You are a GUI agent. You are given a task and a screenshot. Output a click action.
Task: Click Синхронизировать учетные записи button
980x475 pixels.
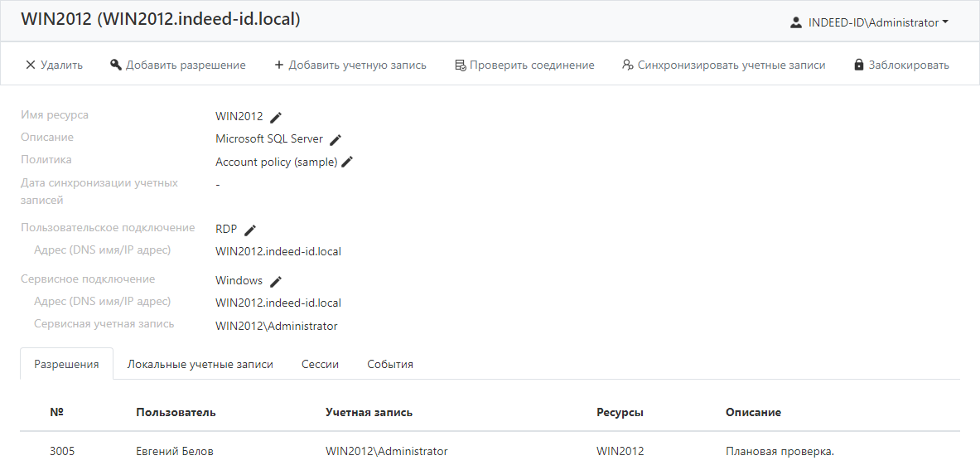tap(723, 65)
